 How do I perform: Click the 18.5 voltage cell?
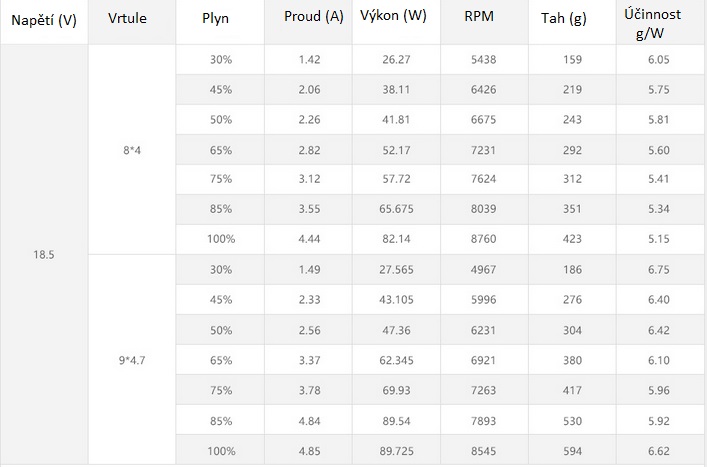(x=44, y=254)
